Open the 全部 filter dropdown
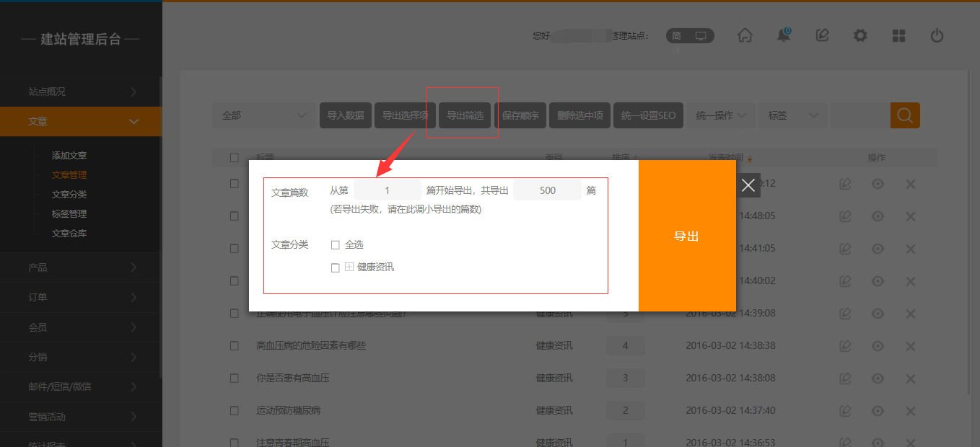980x447 pixels. coord(263,115)
